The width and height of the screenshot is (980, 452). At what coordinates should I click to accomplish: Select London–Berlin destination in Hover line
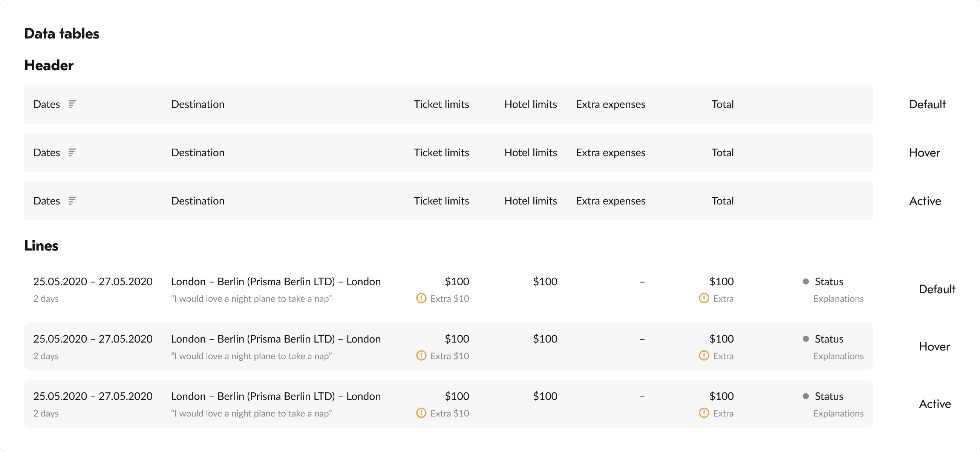[276, 339]
